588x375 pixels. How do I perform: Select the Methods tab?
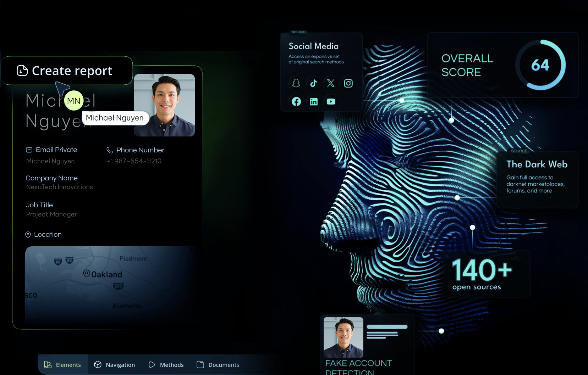(x=166, y=365)
